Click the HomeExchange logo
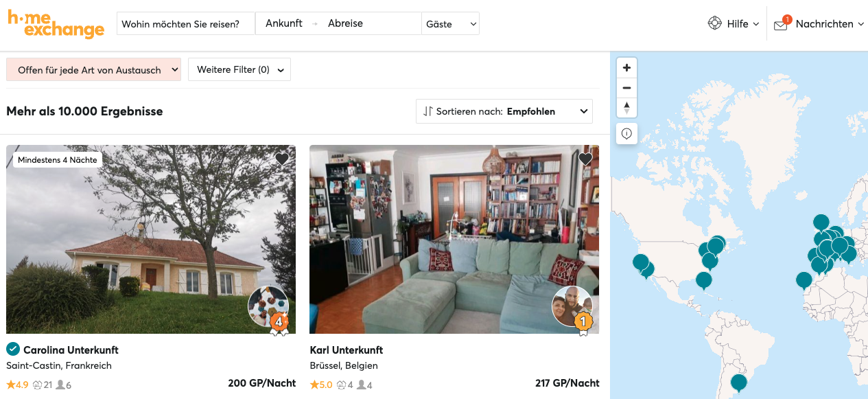Image resolution: width=868 pixels, height=399 pixels. click(x=56, y=23)
